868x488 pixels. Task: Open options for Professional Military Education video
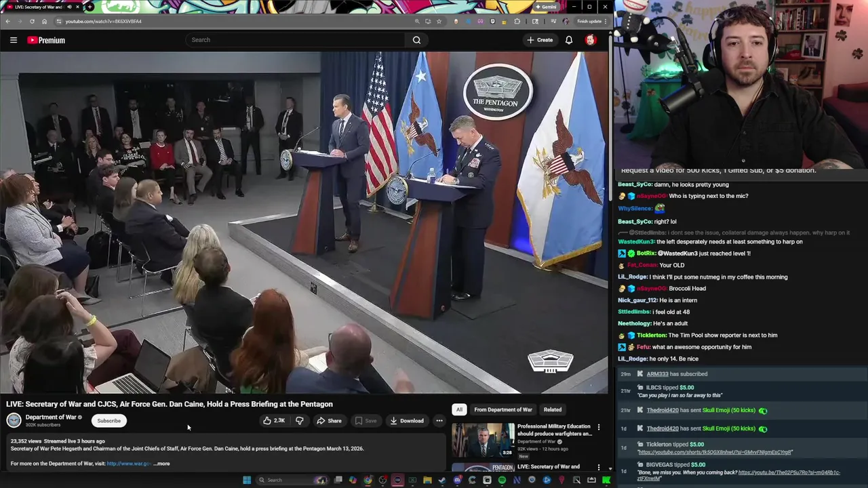599,427
